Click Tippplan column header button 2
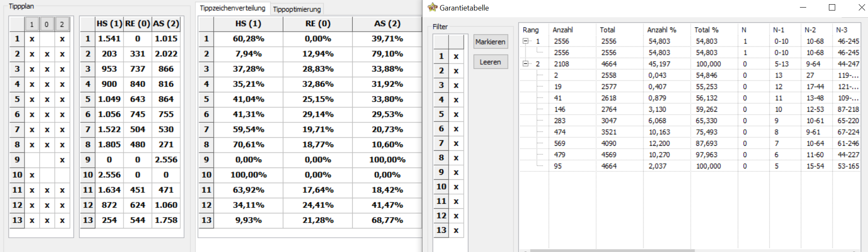Screen dimensions: 868x252 pos(62,24)
